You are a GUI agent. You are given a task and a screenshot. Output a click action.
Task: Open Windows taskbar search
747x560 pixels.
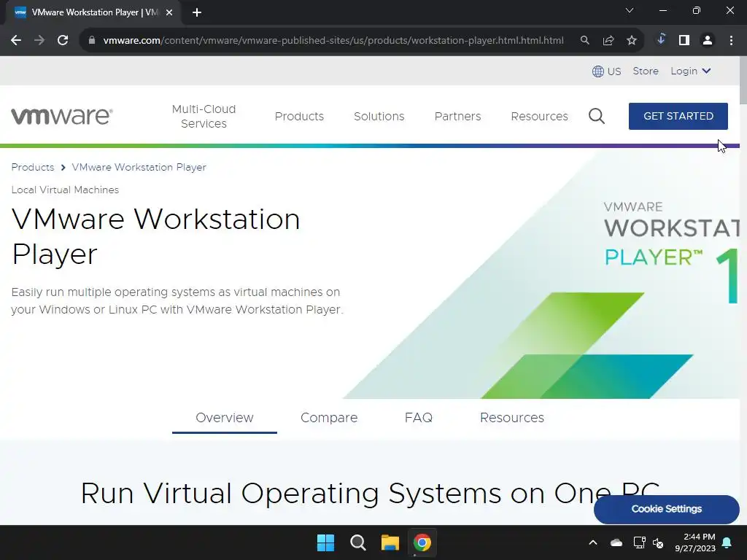[357, 542]
